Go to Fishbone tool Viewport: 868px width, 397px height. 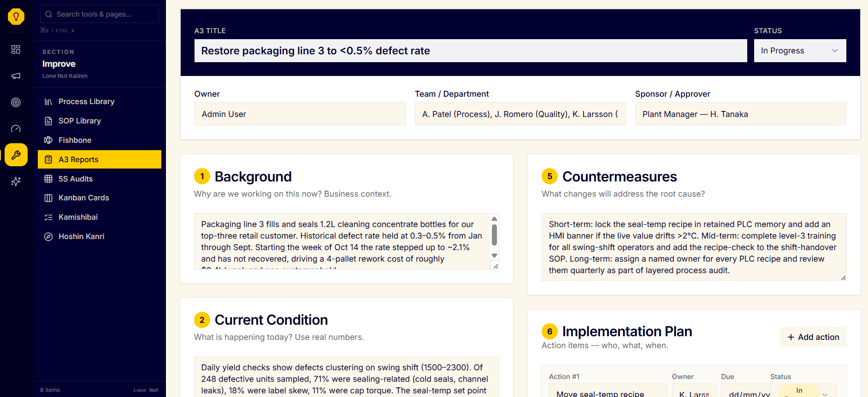[x=100, y=140]
